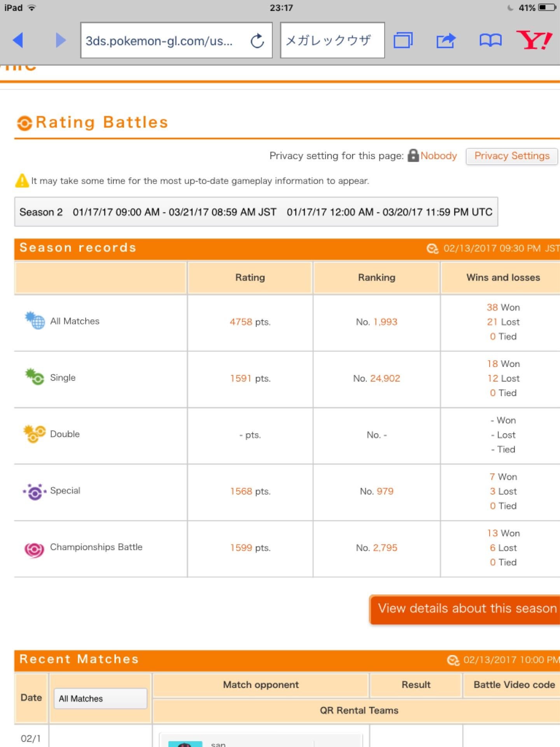Select the Championships Battle row
Viewport: 560px width, 747px height.
tap(96, 547)
